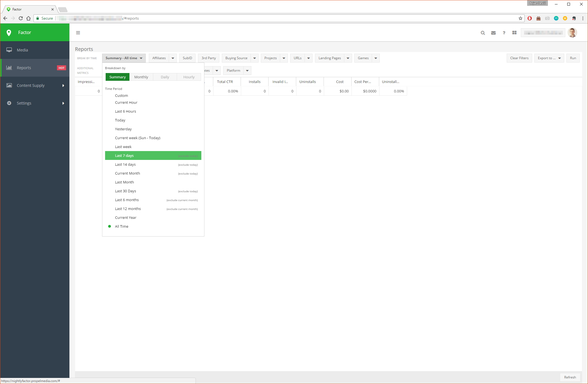588x384 pixels.
Task: Open the search magnifier icon
Action: [483, 33]
